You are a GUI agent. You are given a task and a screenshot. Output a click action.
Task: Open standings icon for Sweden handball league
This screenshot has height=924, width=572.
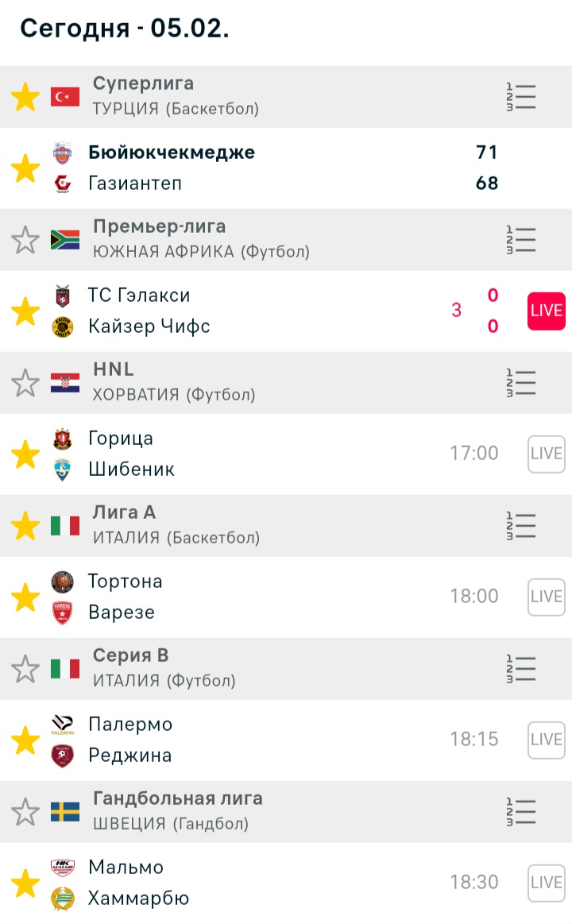pyautogui.click(x=521, y=812)
